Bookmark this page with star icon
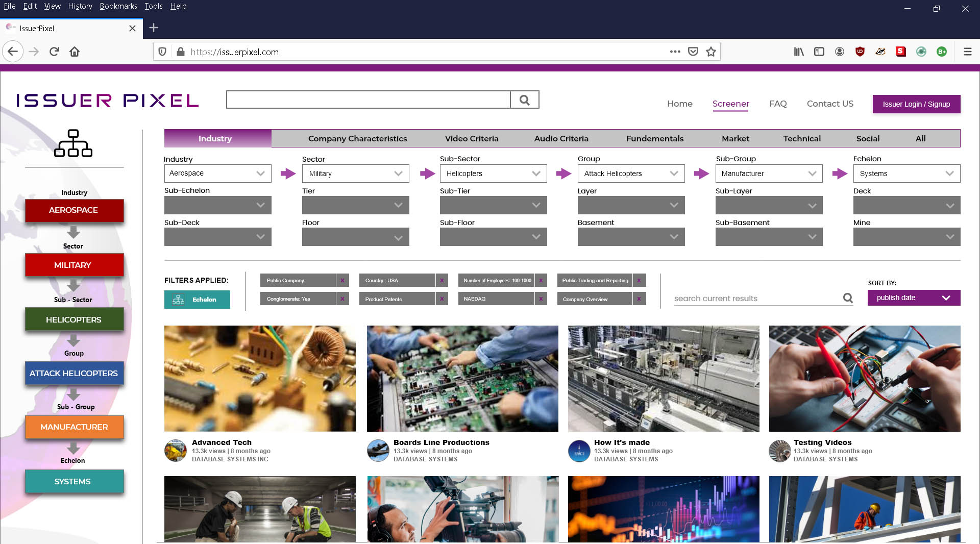This screenshot has height=544, width=980. (x=710, y=52)
